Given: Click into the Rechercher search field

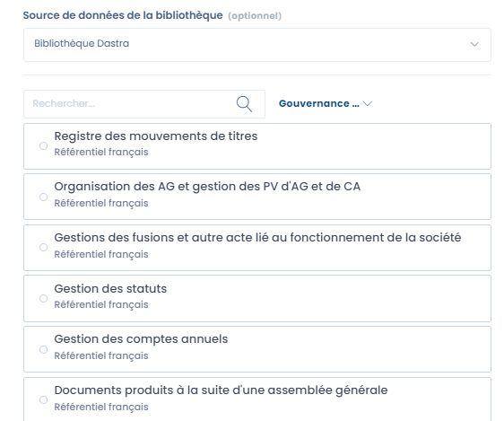Looking at the screenshot, I should point(144,104).
